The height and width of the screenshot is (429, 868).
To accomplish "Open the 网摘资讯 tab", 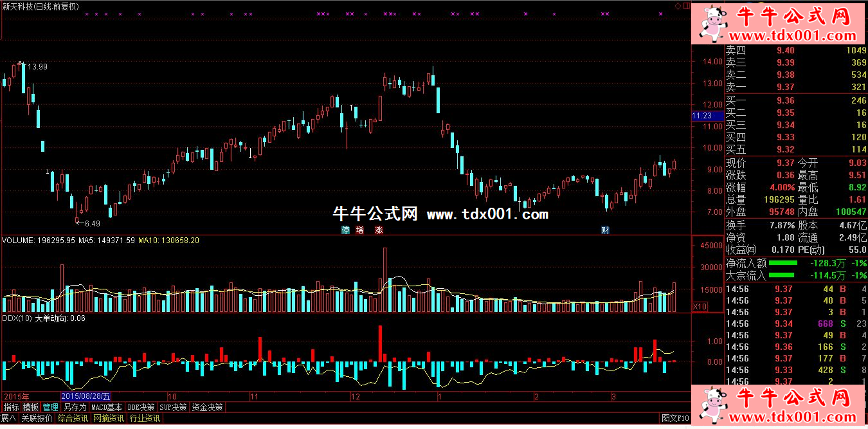I will coord(109,418).
